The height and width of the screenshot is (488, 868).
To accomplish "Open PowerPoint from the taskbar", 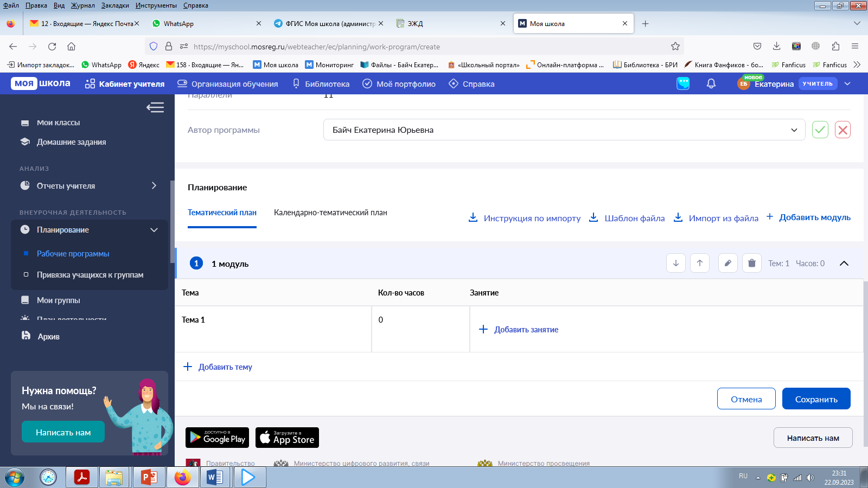I will (149, 478).
